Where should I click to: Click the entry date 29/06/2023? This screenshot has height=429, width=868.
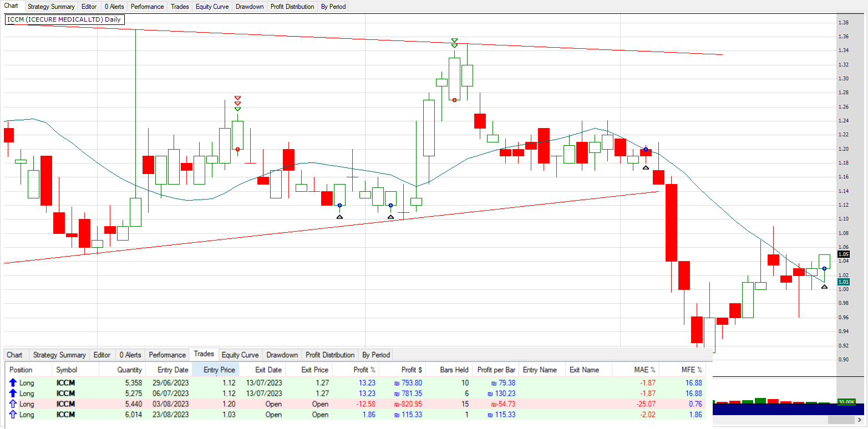[x=171, y=382]
